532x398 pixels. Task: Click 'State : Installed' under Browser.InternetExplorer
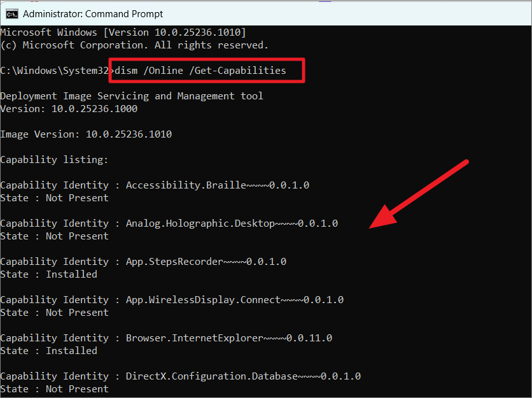[48, 351]
